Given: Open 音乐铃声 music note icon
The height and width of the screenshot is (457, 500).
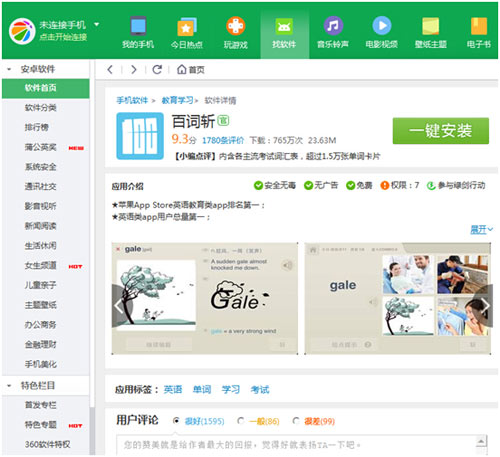Looking at the screenshot, I should [x=333, y=26].
